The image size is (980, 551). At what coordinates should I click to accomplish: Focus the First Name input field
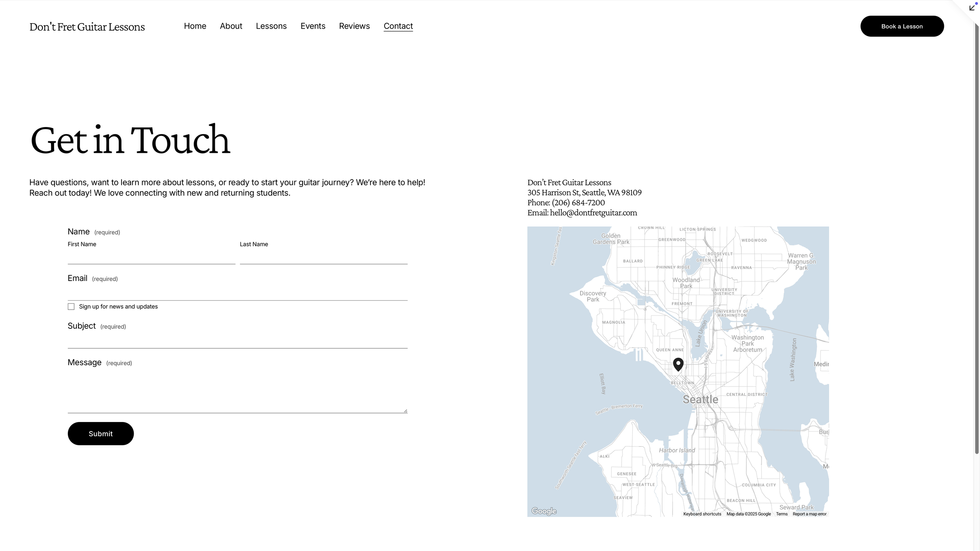151,257
